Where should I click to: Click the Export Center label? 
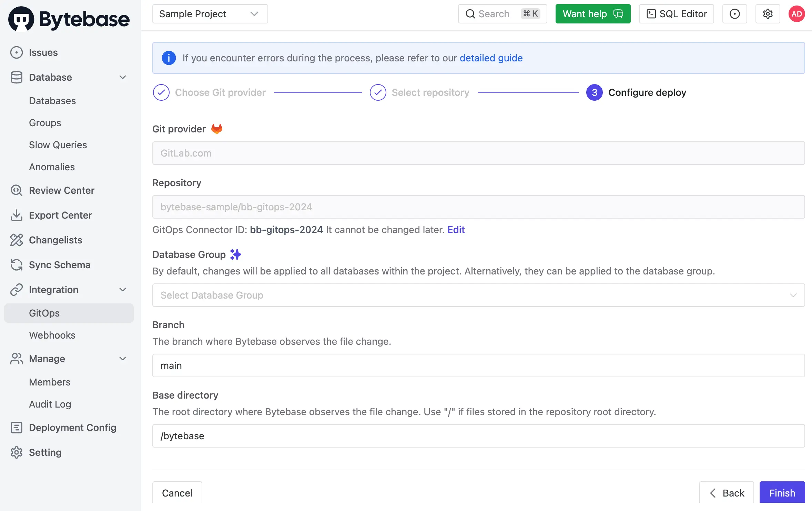[60, 215]
